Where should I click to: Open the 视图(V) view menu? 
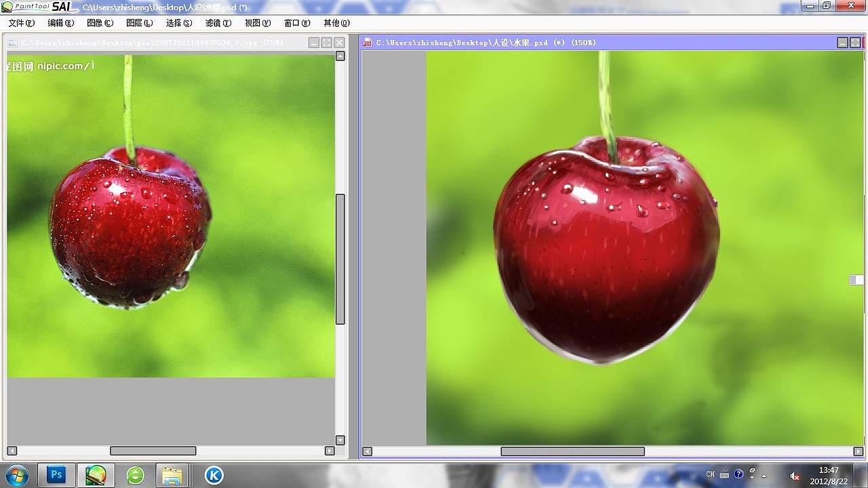pos(258,23)
